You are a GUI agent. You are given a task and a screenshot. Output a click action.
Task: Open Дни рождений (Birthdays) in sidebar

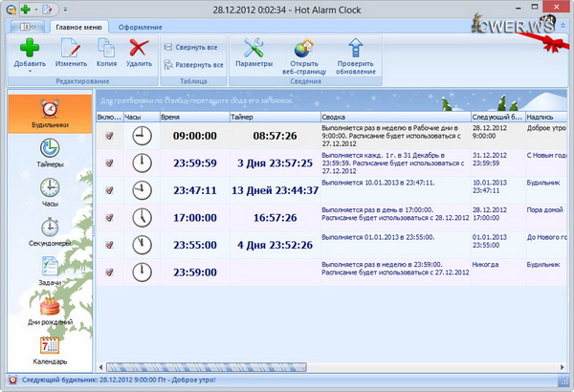(x=50, y=312)
